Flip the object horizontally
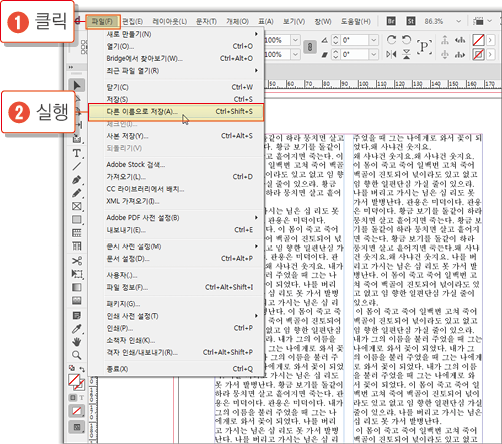 [x=391, y=54]
